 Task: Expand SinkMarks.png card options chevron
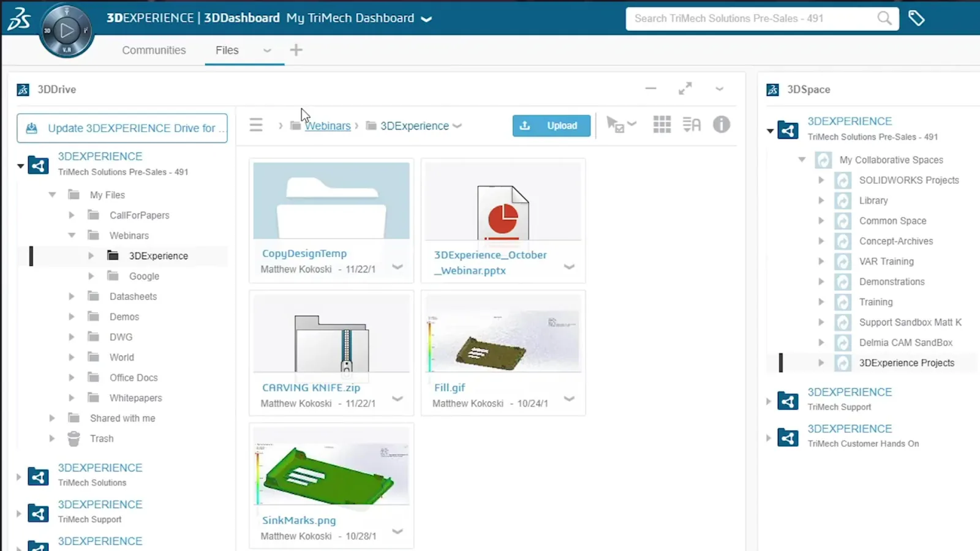[398, 531]
